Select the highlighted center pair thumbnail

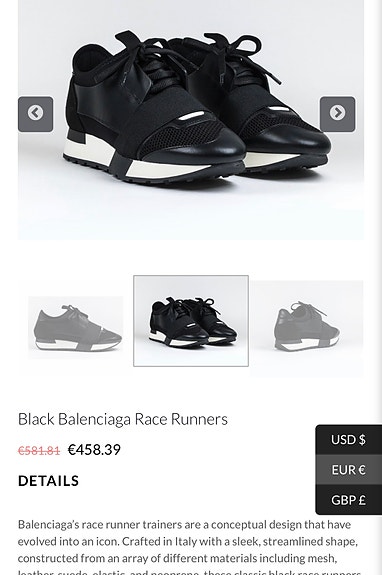pyautogui.click(x=191, y=321)
